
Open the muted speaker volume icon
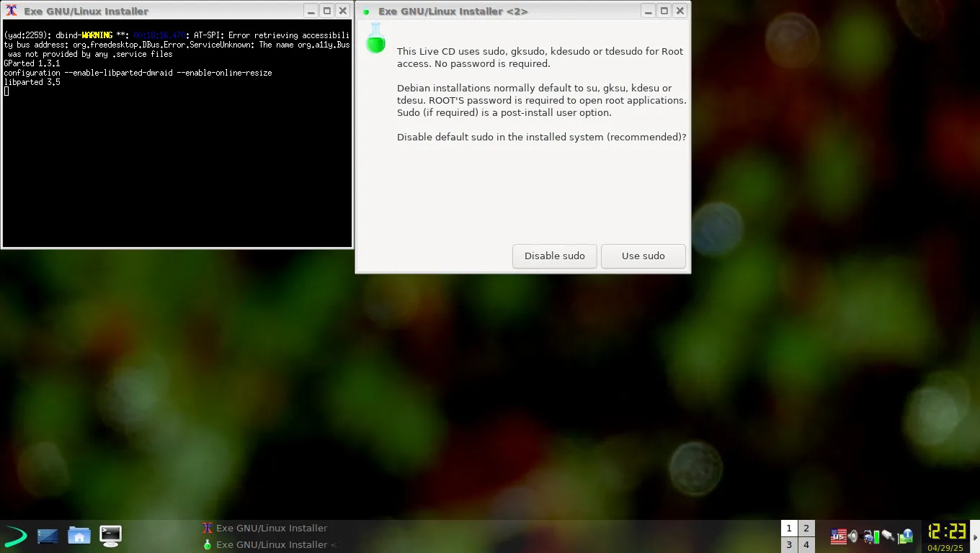(852, 536)
